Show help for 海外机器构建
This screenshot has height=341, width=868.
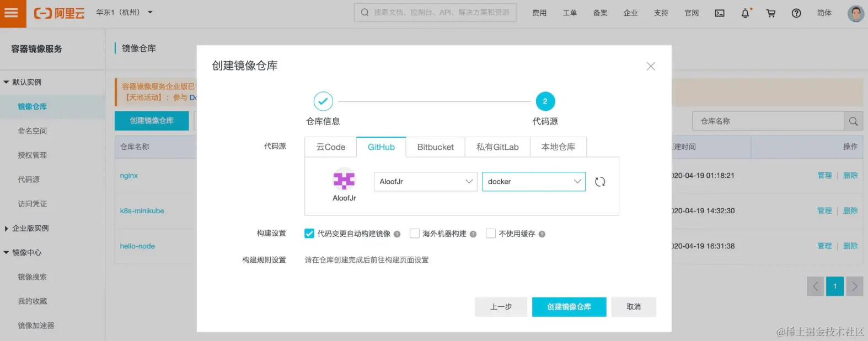pos(473,234)
